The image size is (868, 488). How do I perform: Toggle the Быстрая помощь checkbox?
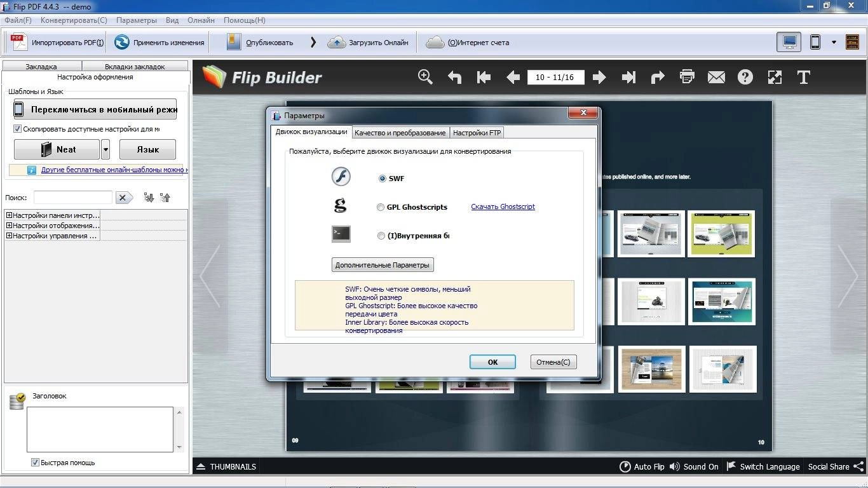pos(36,463)
